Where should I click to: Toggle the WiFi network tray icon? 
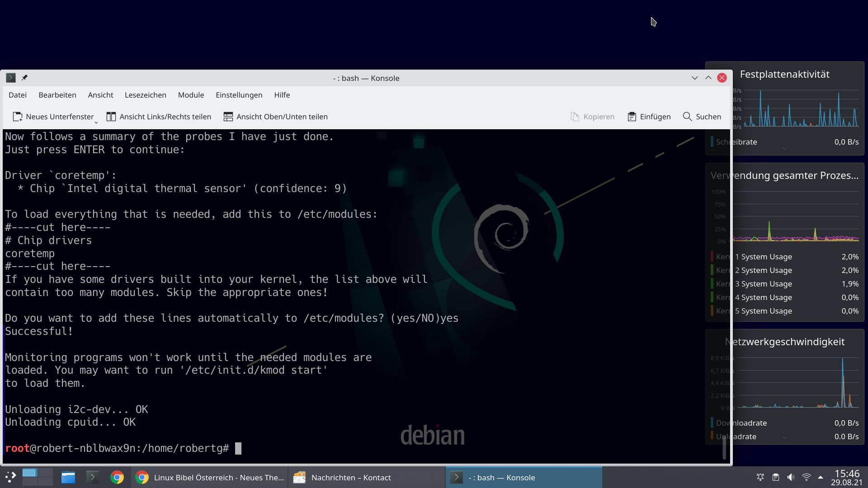[x=806, y=477]
